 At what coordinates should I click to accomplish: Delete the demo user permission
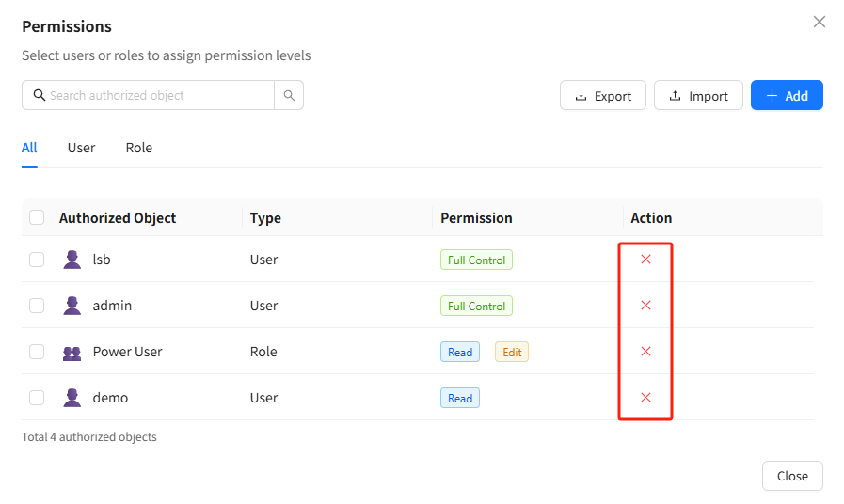[x=645, y=398]
